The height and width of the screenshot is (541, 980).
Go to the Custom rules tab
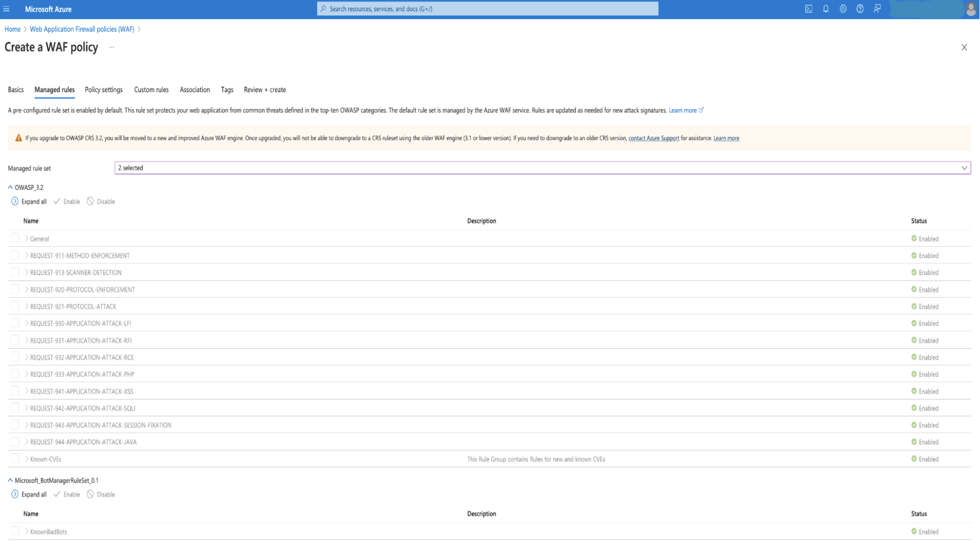pos(151,90)
